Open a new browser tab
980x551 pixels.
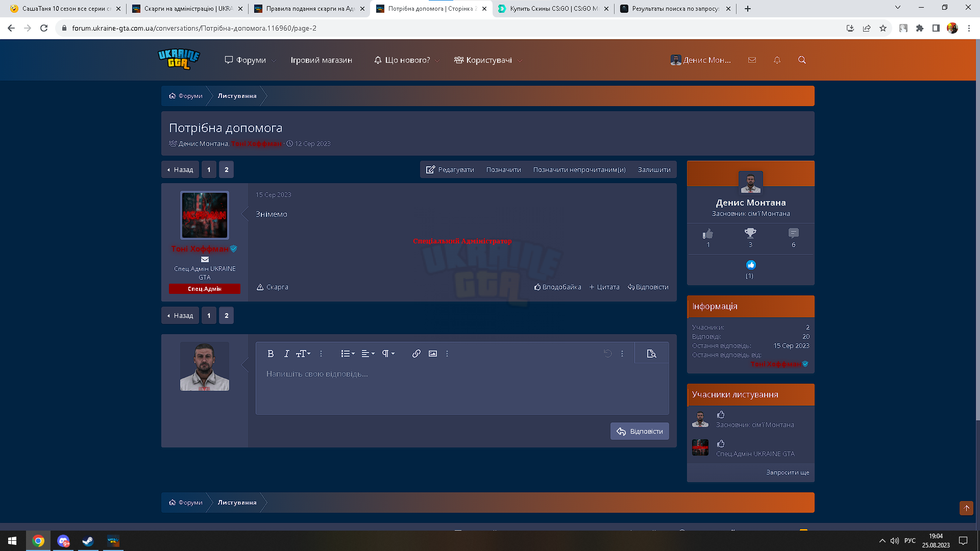748,9
